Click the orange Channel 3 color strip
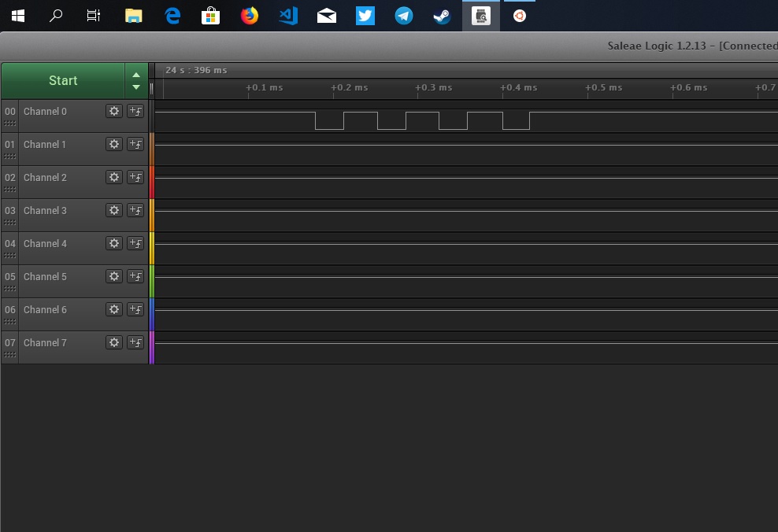Screen dimensions: 778x532 (x=152, y=215)
